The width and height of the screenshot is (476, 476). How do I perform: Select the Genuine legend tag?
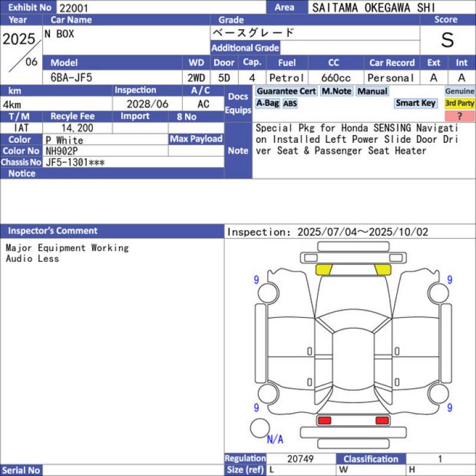coord(459,91)
